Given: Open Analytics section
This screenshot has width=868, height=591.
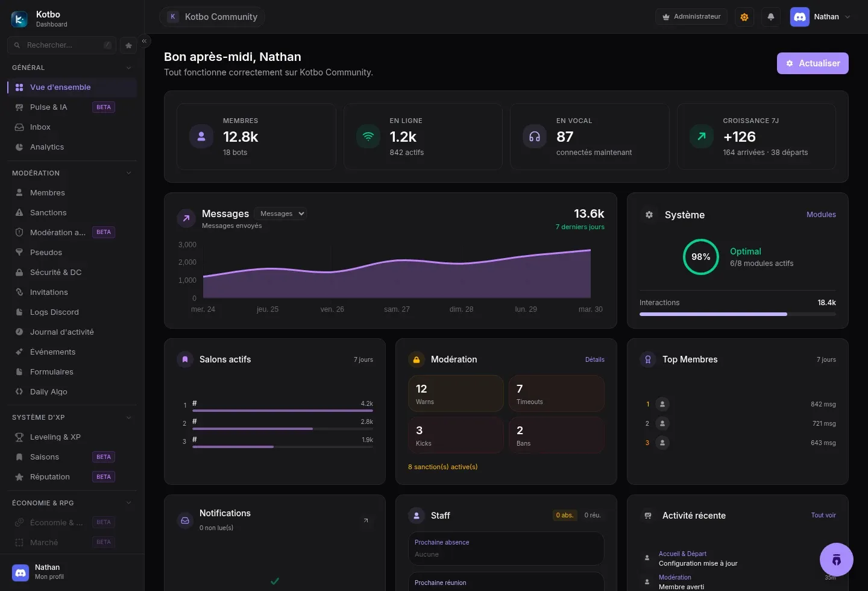Looking at the screenshot, I should (x=72, y=147).
